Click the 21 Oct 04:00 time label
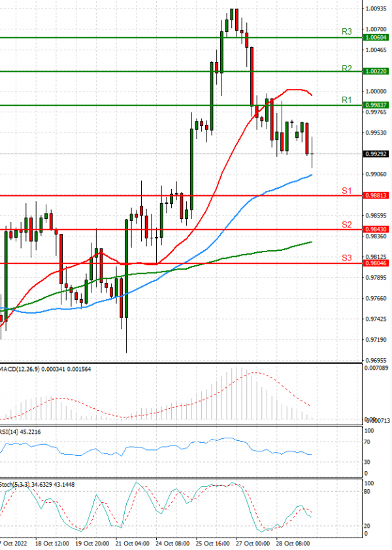This screenshot has width=392, height=550. click(133, 543)
